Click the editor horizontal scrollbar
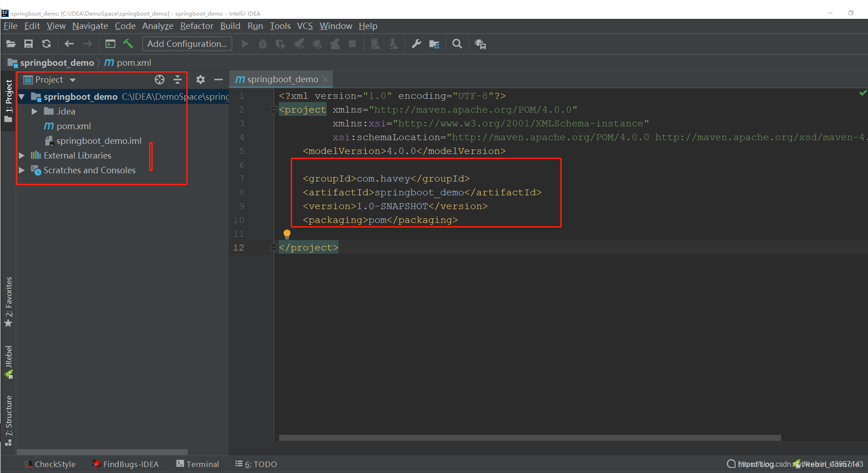The width and height of the screenshot is (868, 473). [530, 438]
